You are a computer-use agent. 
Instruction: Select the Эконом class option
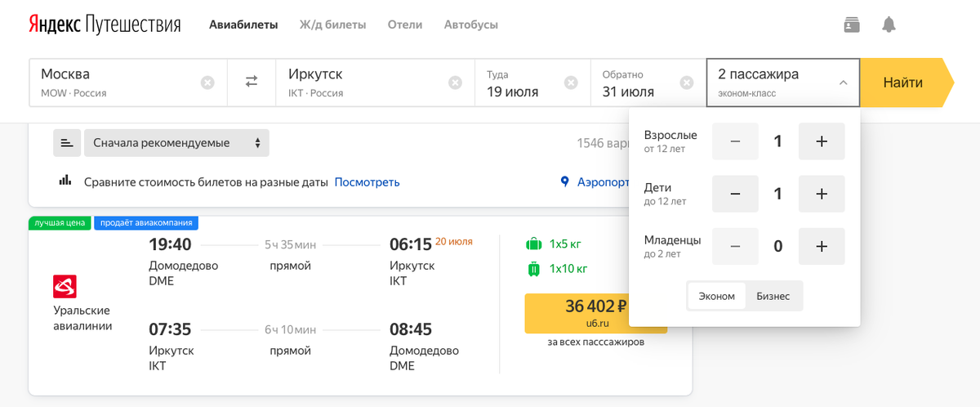pos(716,296)
